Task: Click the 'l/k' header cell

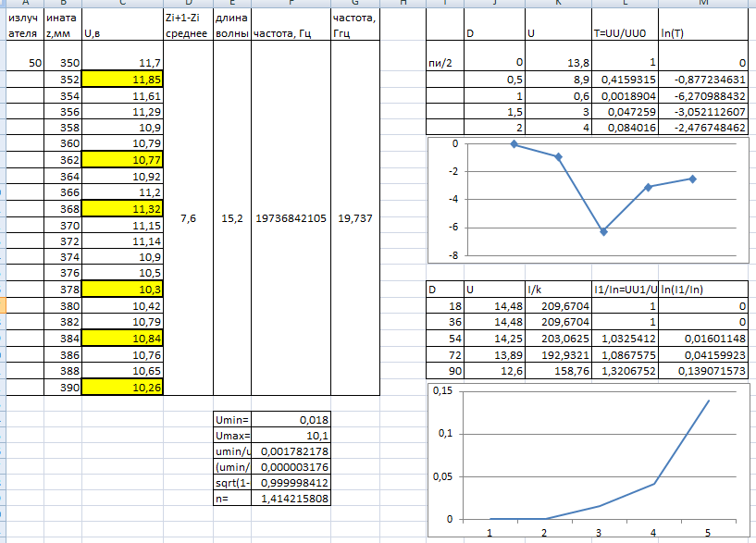Action: point(558,290)
